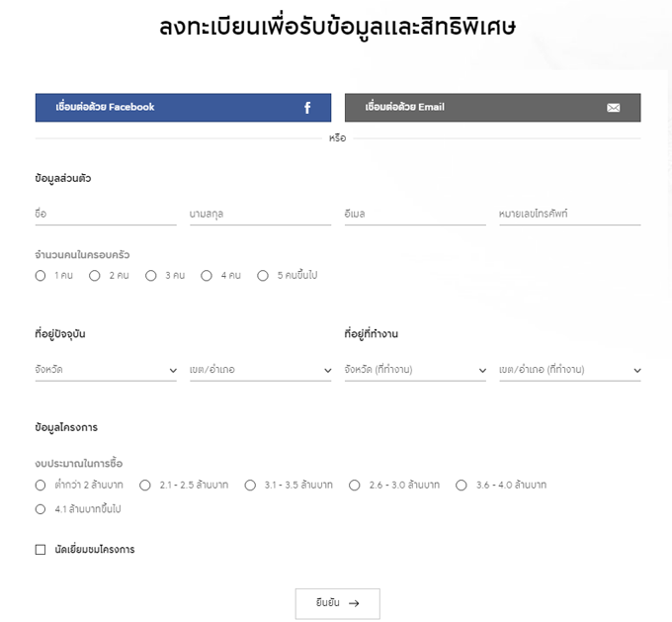The image size is (672, 622).
Task: Select budget 3.6 - 4.0 ล้านบาท
Action: pyautogui.click(x=462, y=486)
